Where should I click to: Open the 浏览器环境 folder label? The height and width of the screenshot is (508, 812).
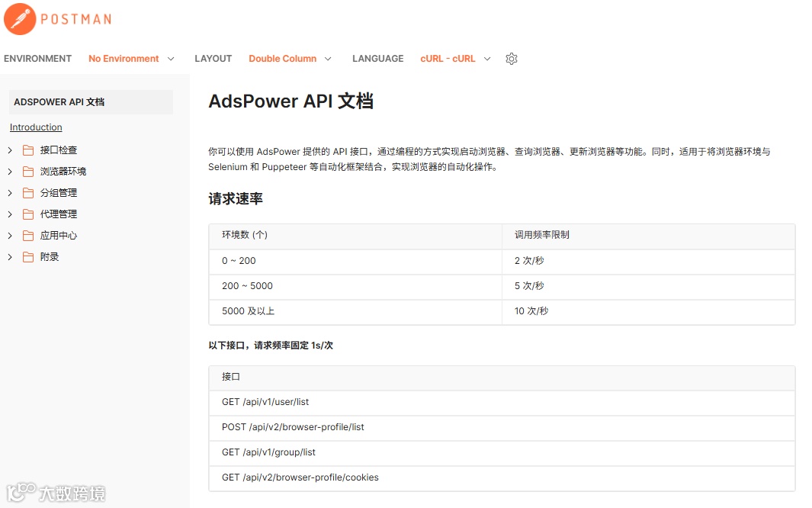[63, 172]
